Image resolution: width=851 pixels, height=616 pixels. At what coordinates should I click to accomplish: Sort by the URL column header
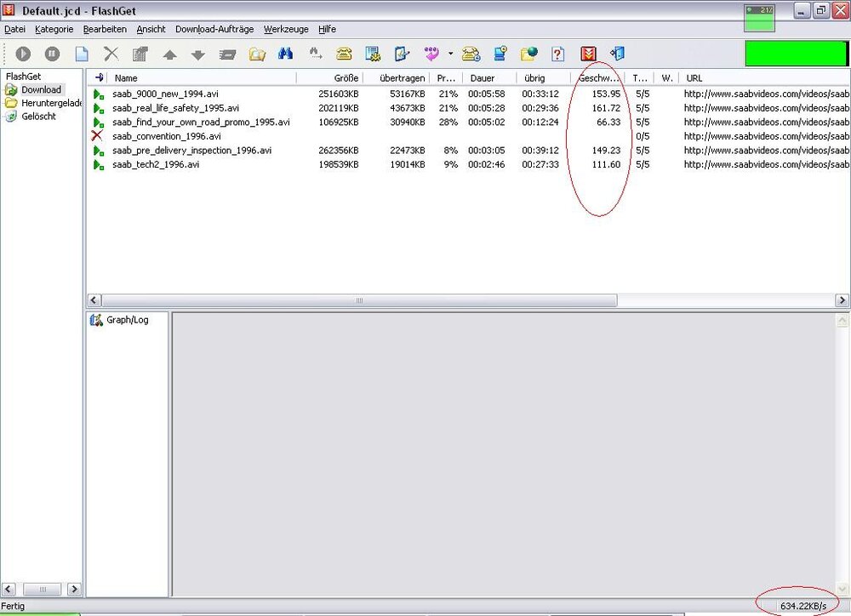[765, 78]
